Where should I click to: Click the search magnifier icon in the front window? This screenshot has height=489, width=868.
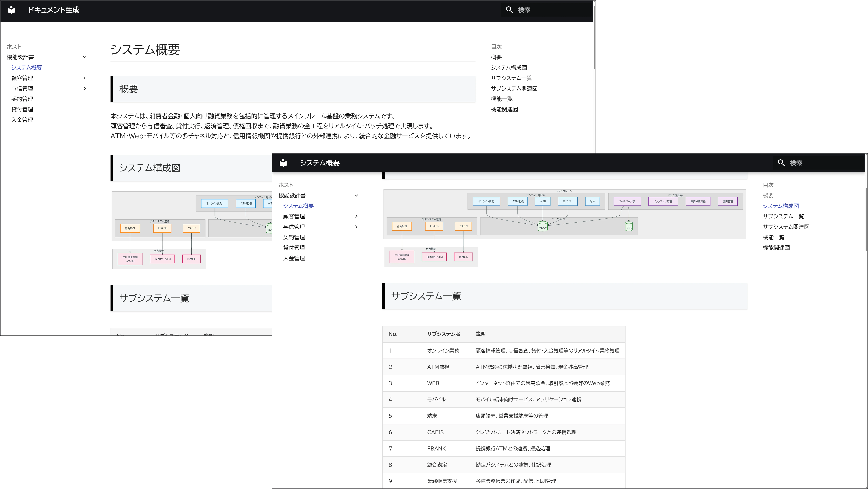(781, 163)
